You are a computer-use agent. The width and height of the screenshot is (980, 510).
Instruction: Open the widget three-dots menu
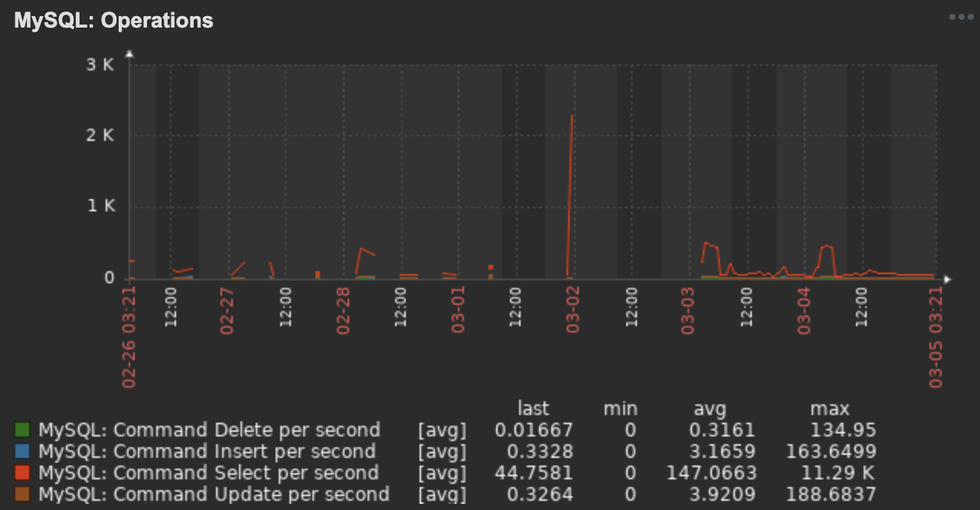coord(961,17)
